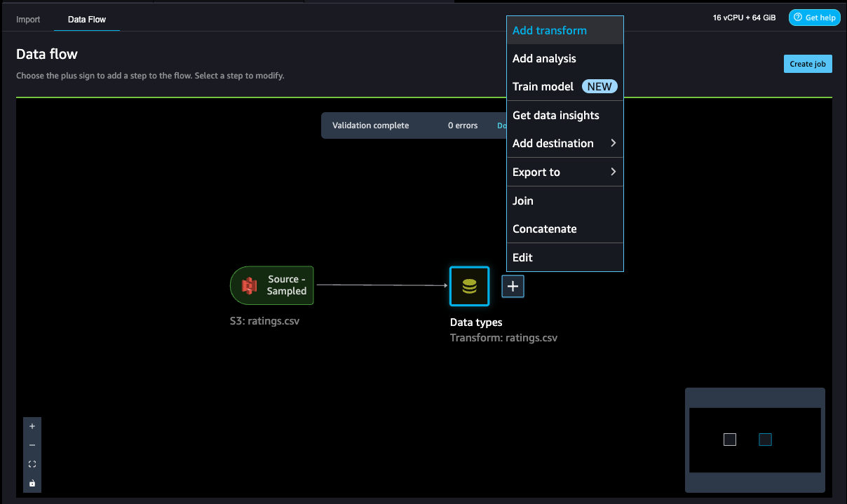Click the 16 vCPU + 64 GiB instance text
Image resolution: width=847 pixels, height=504 pixels.
click(744, 18)
